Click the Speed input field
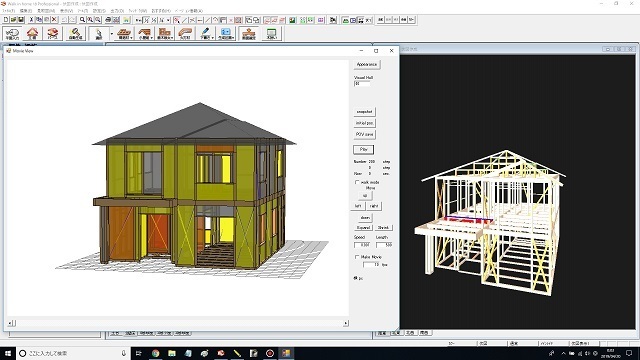 362,245
